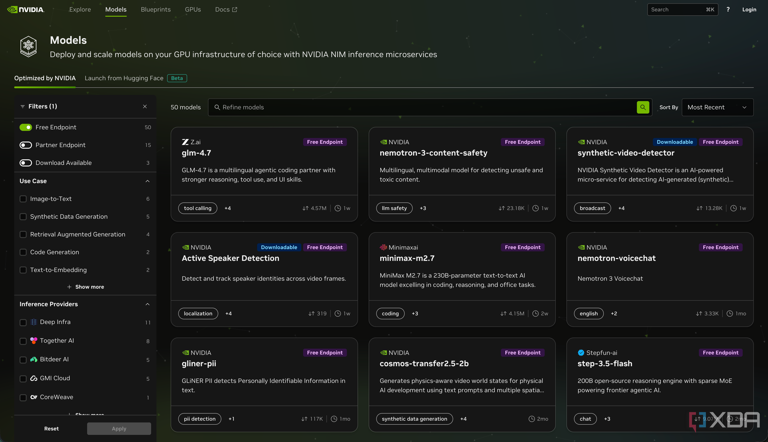The height and width of the screenshot is (442, 768).
Task: Expand +3 tags on nemotron-3-content-safety card
Action: point(423,208)
